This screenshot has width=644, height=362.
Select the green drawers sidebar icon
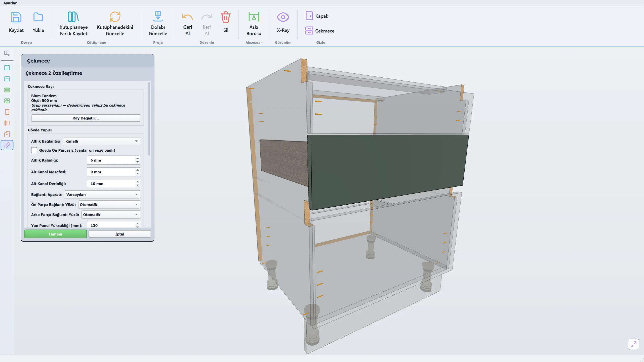[7, 101]
